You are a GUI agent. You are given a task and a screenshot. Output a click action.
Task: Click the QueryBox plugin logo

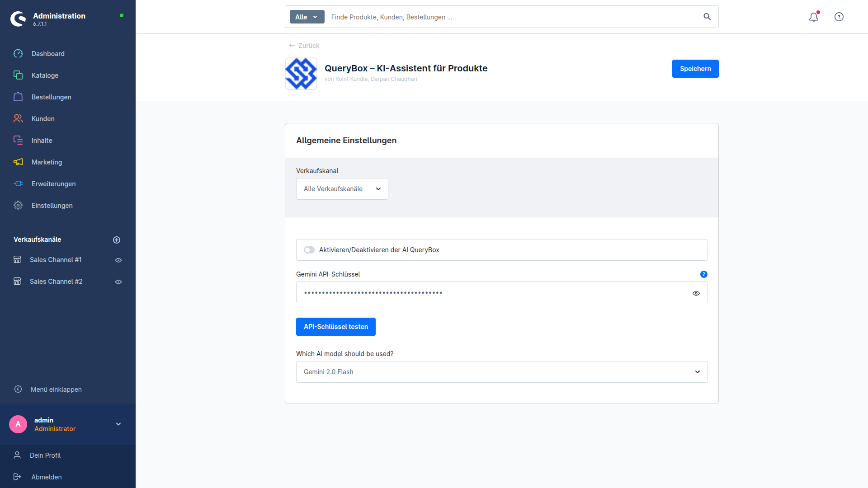pyautogui.click(x=301, y=74)
